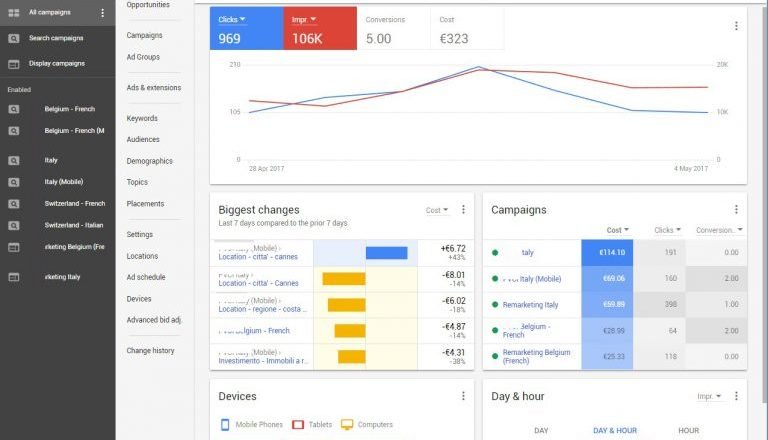Open the Placements page

click(x=145, y=204)
